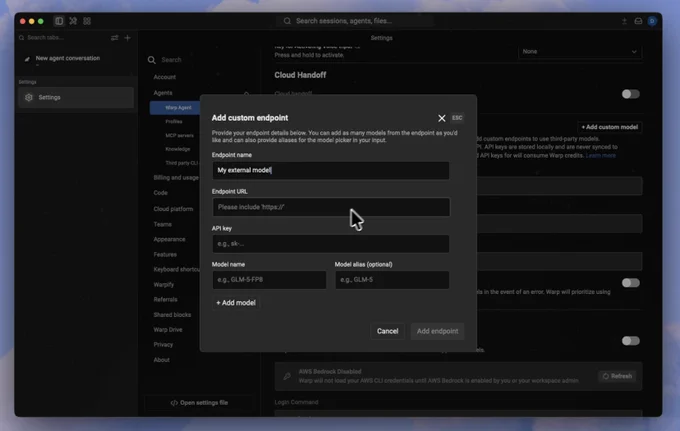The width and height of the screenshot is (680, 431).
Task: Open Cloud platform settings
Action: (173, 209)
